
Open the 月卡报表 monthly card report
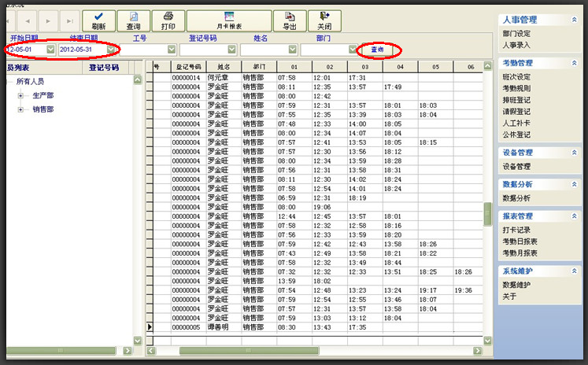click(x=229, y=21)
